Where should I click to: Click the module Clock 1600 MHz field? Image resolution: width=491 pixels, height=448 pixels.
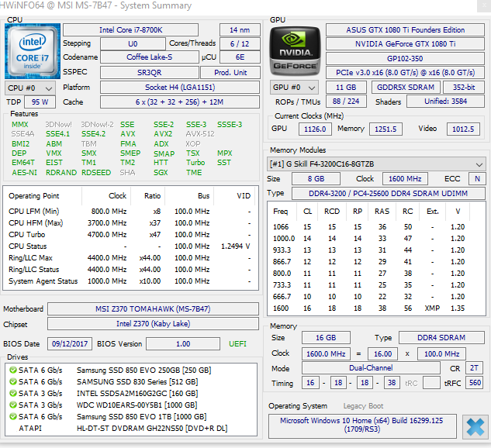tap(405, 179)
